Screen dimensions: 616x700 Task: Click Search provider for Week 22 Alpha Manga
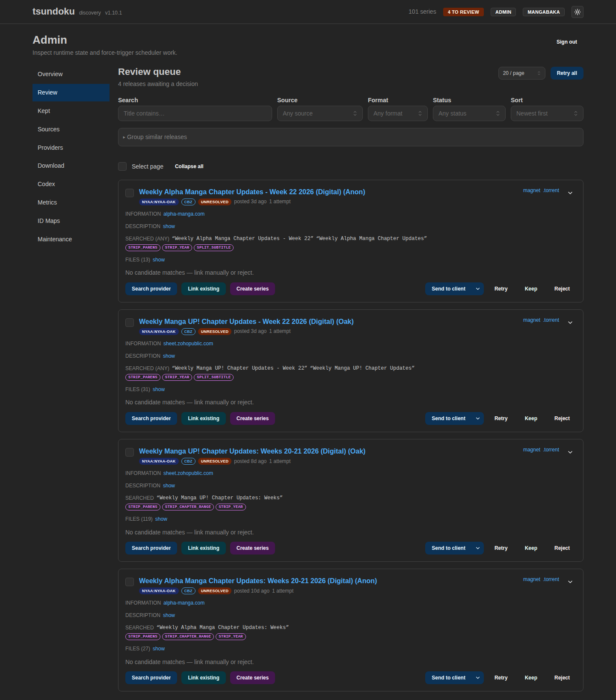(x=151, y=289)
